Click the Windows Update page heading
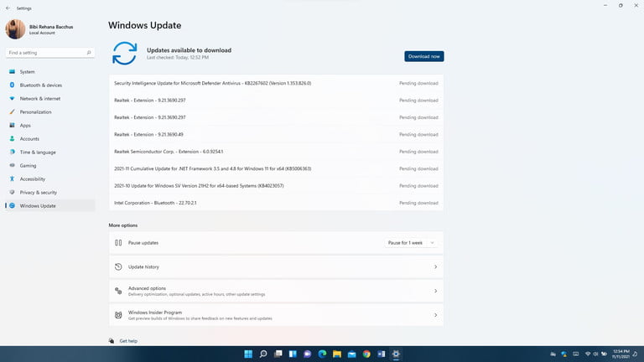The image size is (644, 362). pos(144,25)
